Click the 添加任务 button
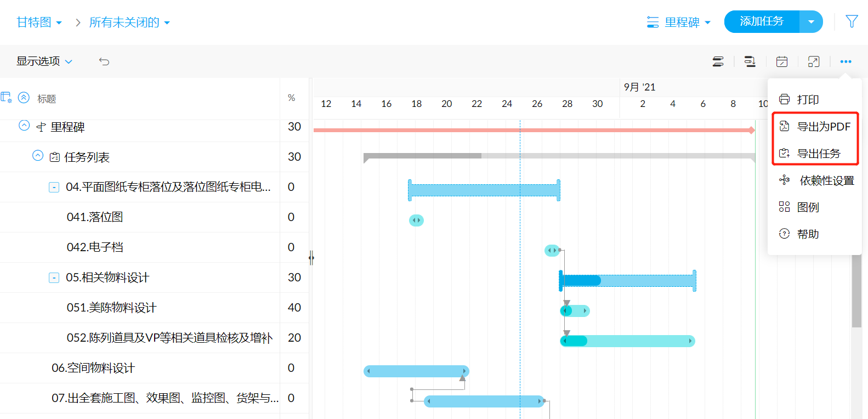 pos(761,22)
